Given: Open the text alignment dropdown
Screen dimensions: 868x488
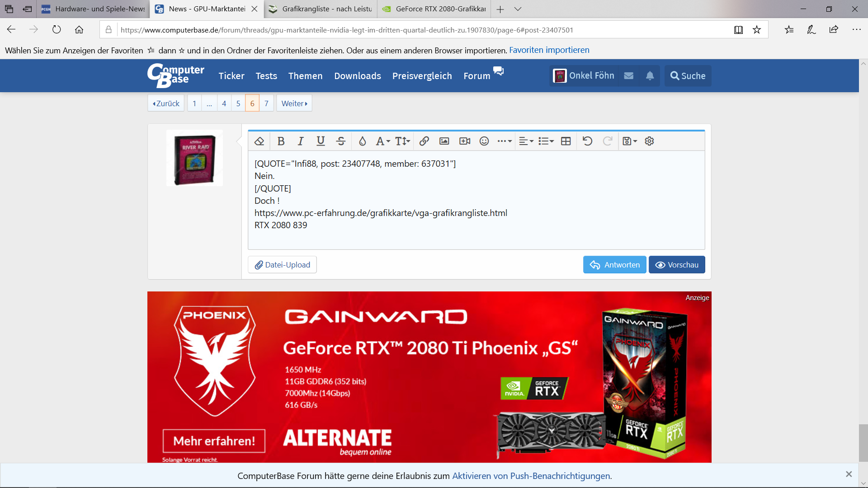Looking at the screenshot, I should 526,141.
